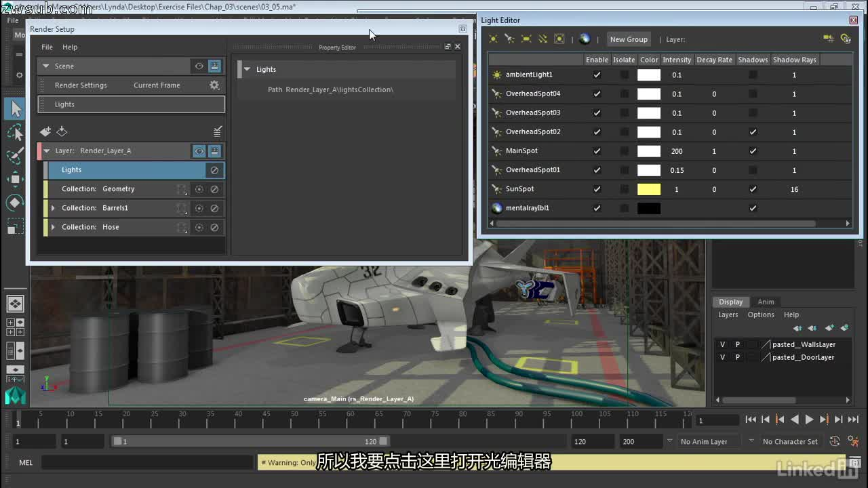The height and width of the screenshot is (488, 868).
Task: Check Isolate for OverheadSpot01
Action: click(624, 170)
